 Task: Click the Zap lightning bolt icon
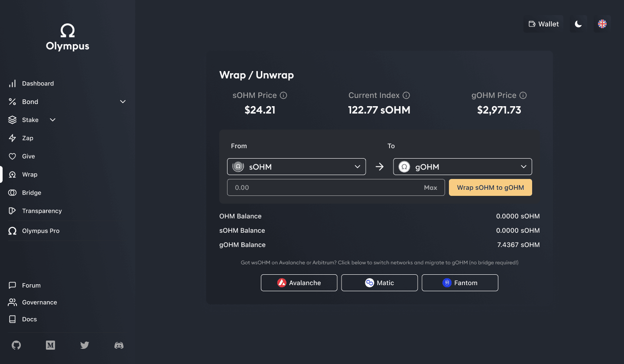(x=13, y=138)
